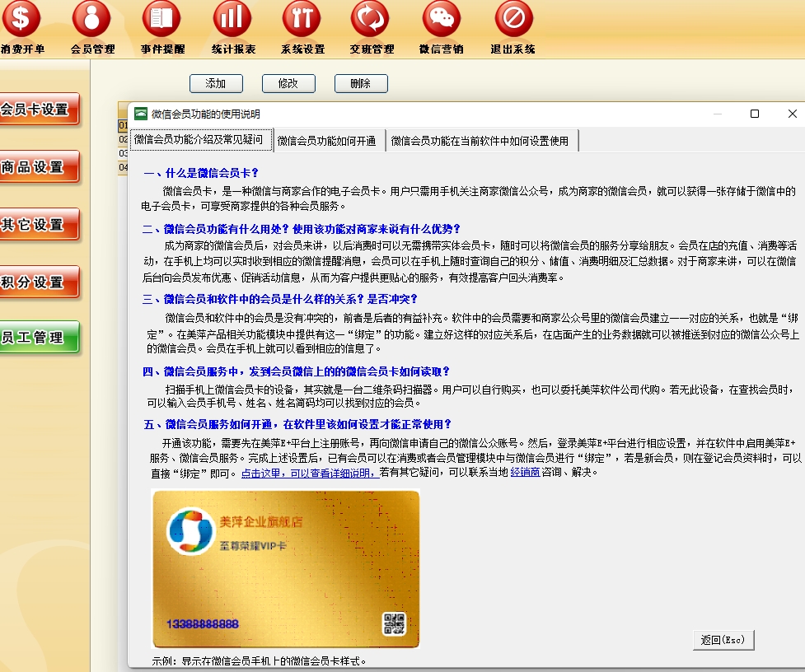
Task: Open the 事件提醒 event reminder icon
Action: click(x=161, y=20)
